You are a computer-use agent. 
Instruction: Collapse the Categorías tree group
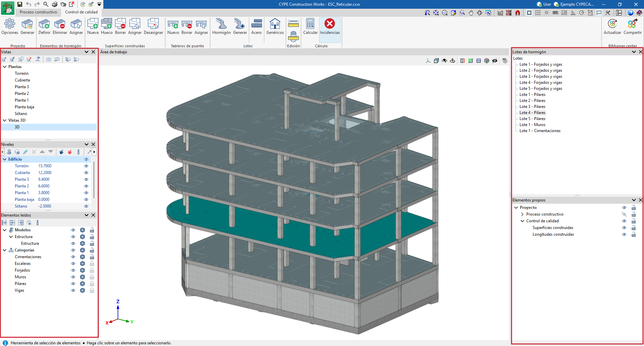(5, 250)
